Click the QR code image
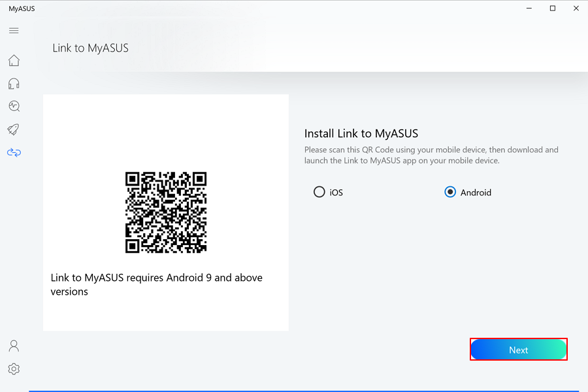The height and width of the screenshot is (392, 588). 166,212
